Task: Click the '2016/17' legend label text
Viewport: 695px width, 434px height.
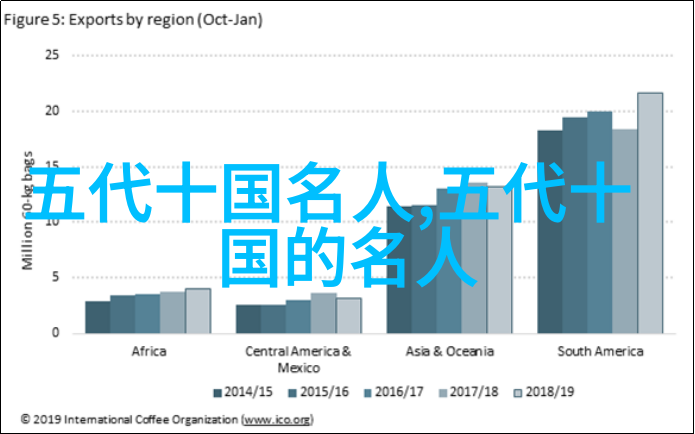Action: [x=399, y=392]
